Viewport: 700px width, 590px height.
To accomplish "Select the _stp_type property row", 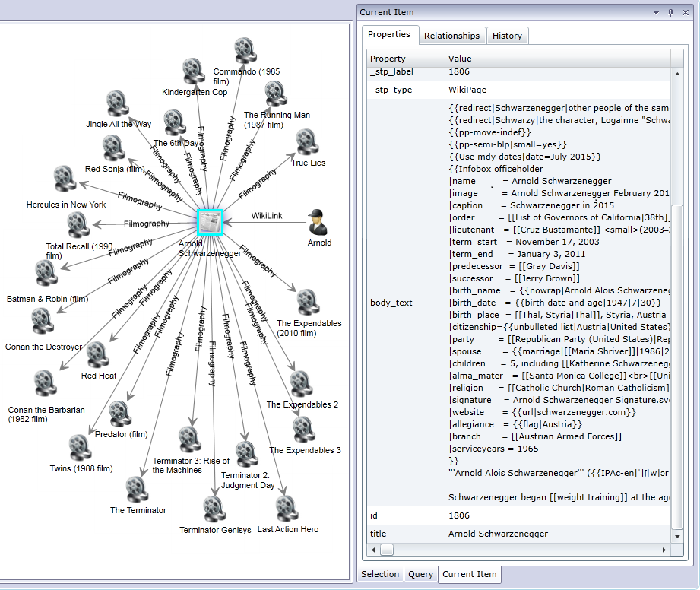I will 519,90.
